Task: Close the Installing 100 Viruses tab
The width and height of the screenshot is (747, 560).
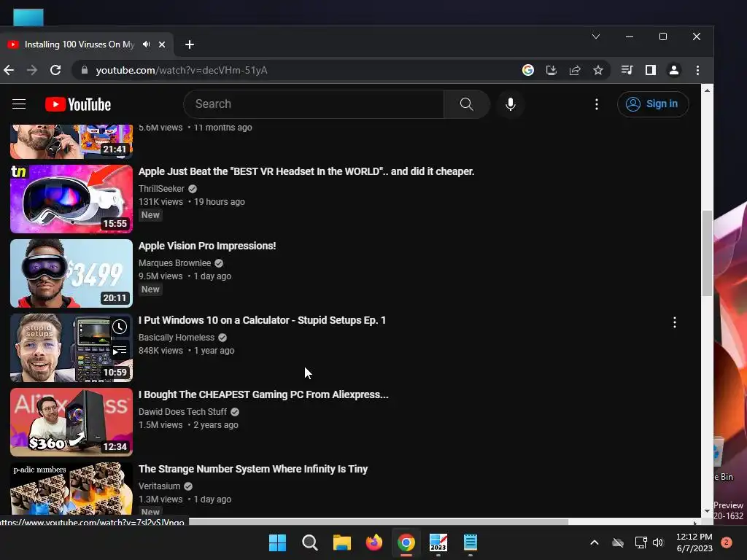Action: click(x=162, y=44)
